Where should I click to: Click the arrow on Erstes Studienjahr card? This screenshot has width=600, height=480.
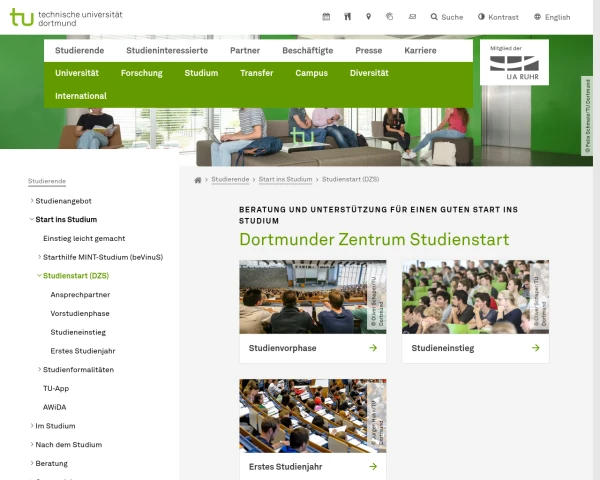coord(373,466)
